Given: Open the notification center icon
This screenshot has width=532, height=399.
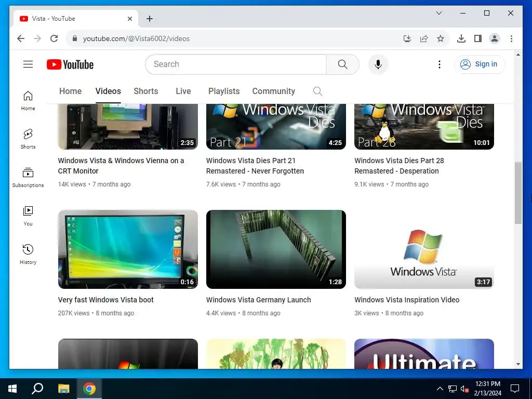Looking at the screenshot, I should [x=515, y=389].
